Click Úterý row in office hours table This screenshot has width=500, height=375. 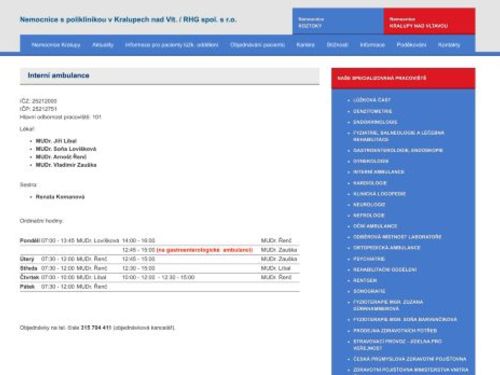(x=160, y=259)
